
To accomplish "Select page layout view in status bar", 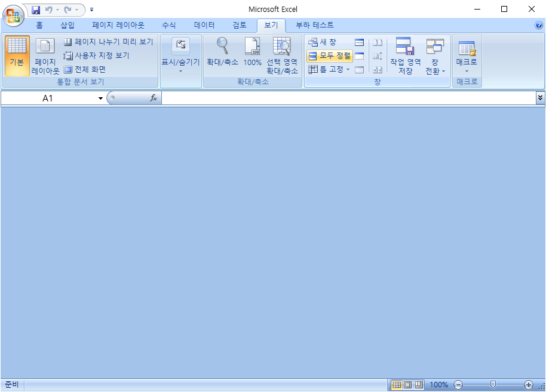I will coord(407,385).
